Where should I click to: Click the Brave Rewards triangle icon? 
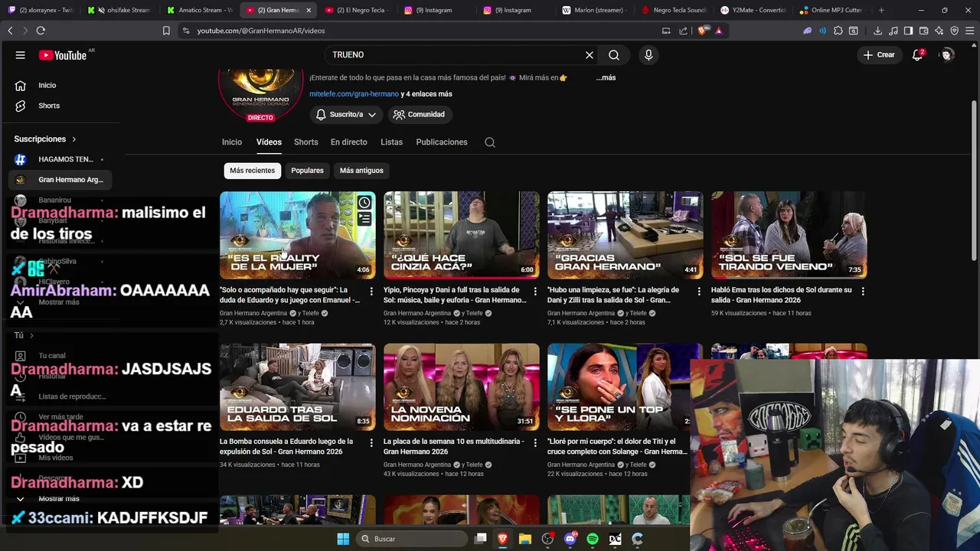(x=718, y=31)
